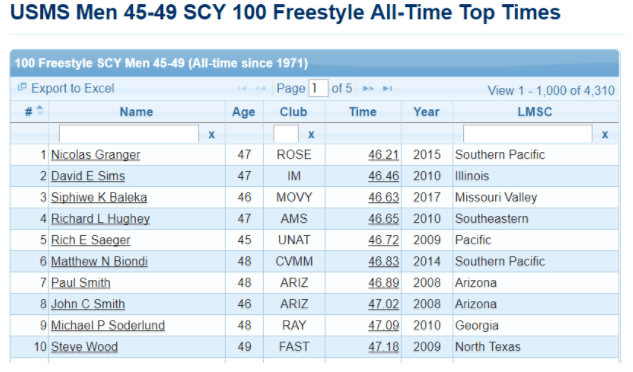Viewport: 633px width, 372px height.
Task: Clear the LMSC filter with x
Action: click(x=605, y=135)
